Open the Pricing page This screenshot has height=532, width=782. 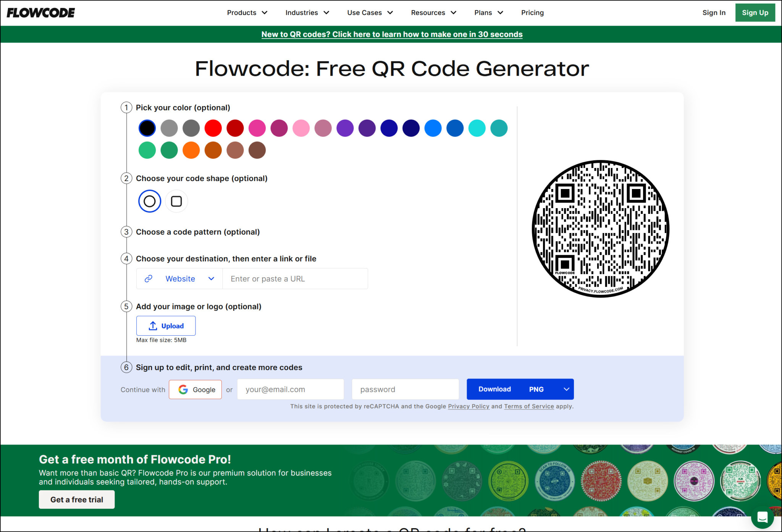click(x=532, y=13)
